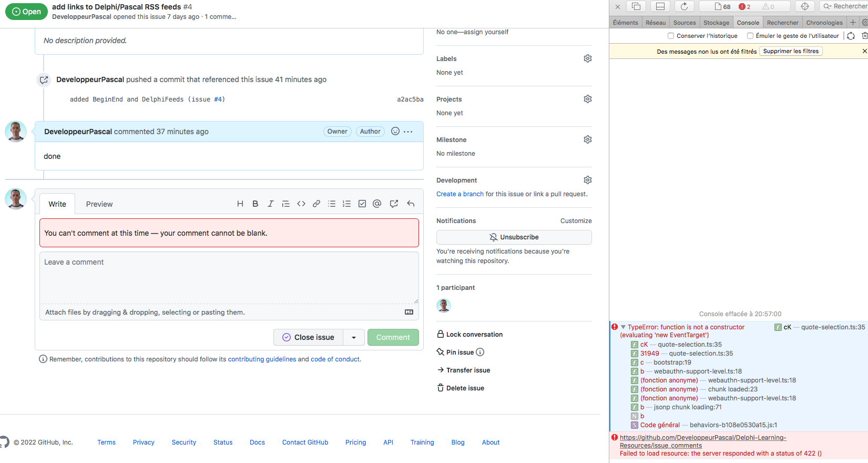This screenshot has height=463, width=868.
Task: Click the Close issue button
Action: pos(309,337)
